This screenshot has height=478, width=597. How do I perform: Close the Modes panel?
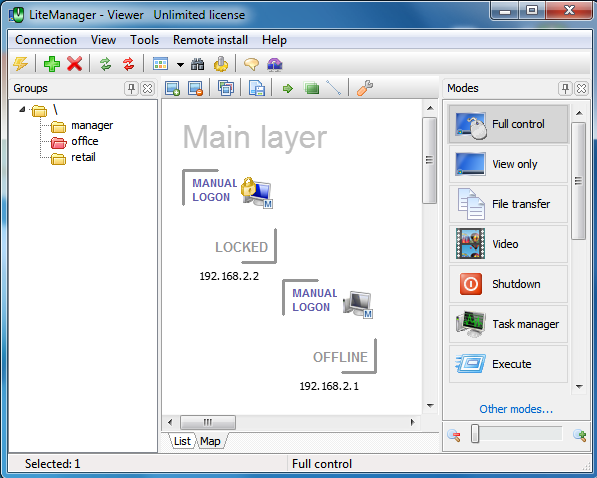point(581,89)
